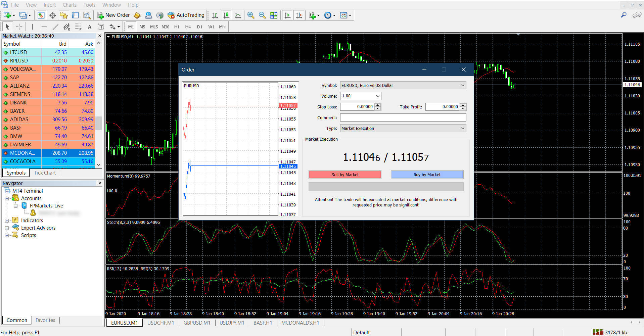Switch to the GBPUSD,M1 chart tab

tap(197, 323)
